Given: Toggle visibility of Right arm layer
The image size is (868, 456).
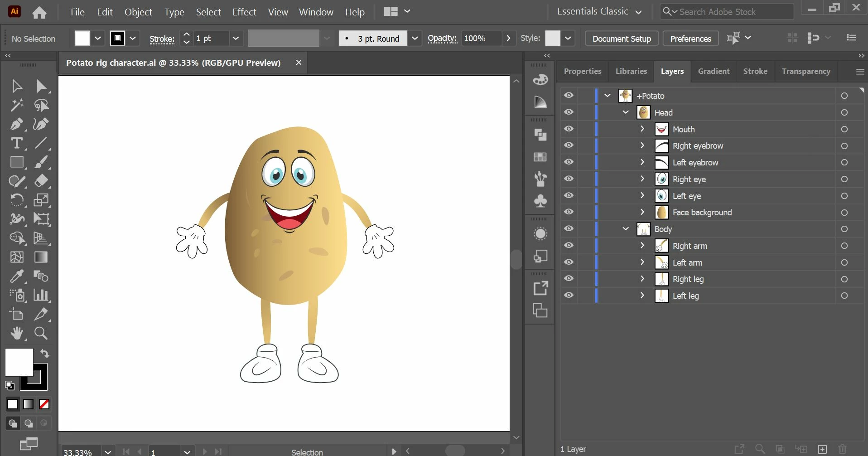Looking at the screenshot, I should 569,246.
